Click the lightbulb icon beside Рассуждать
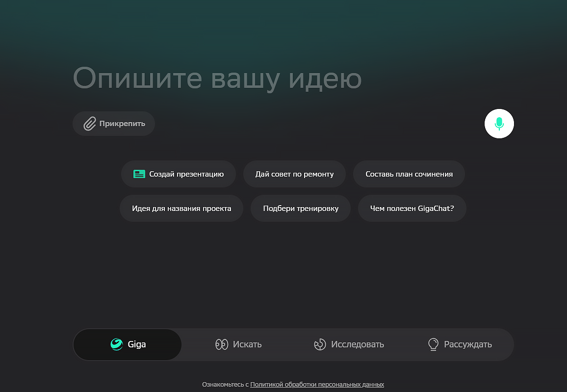 click(x=433, y=344)
